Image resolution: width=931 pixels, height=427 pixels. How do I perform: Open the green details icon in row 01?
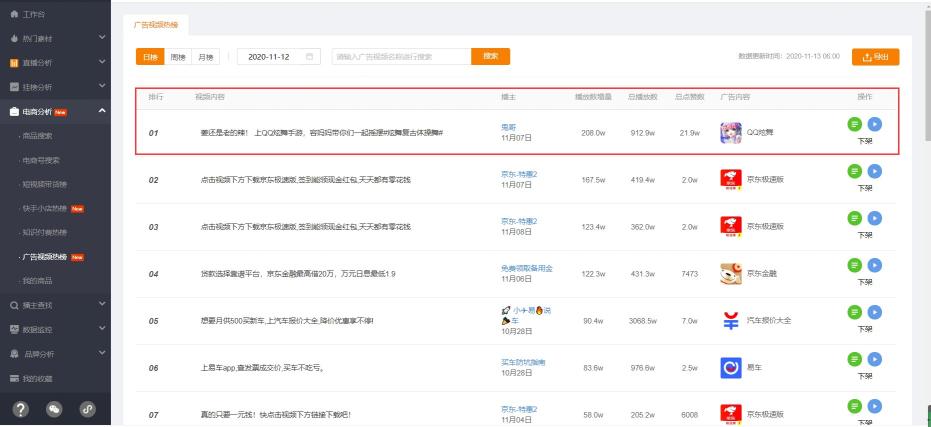[x=854, y=124]
